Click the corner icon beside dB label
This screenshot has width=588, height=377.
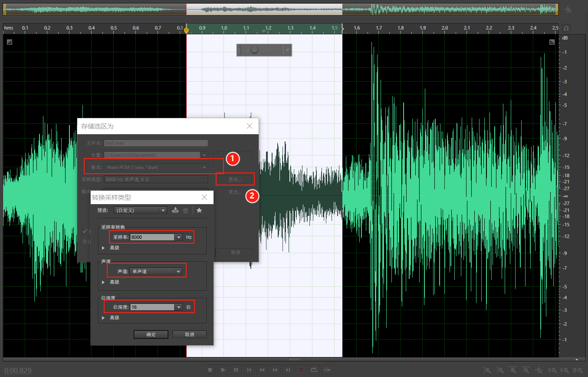[x=552, y=42]
